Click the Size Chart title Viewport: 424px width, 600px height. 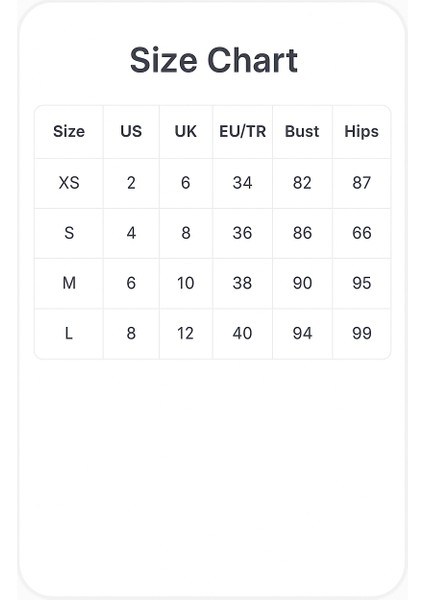click(214, 60)
